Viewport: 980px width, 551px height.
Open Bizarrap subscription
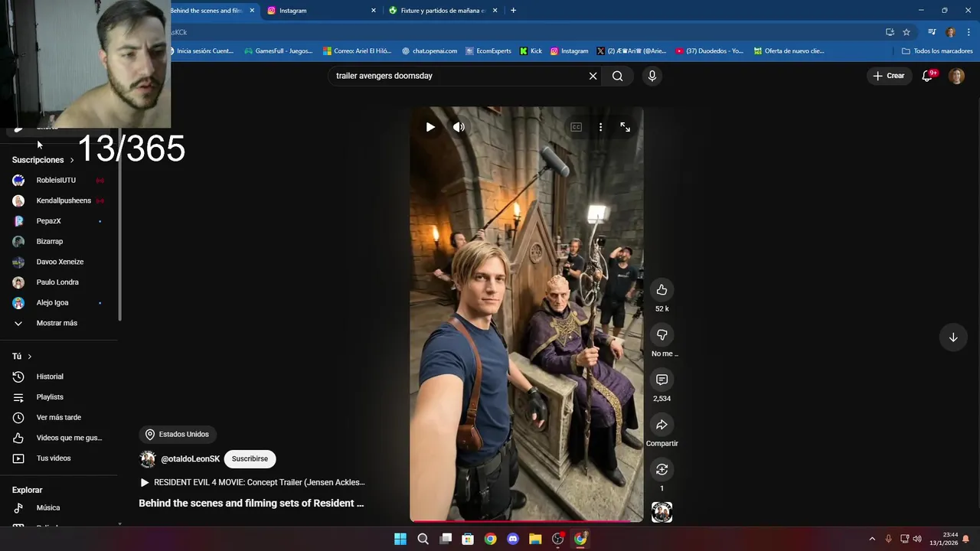[59, 241]
